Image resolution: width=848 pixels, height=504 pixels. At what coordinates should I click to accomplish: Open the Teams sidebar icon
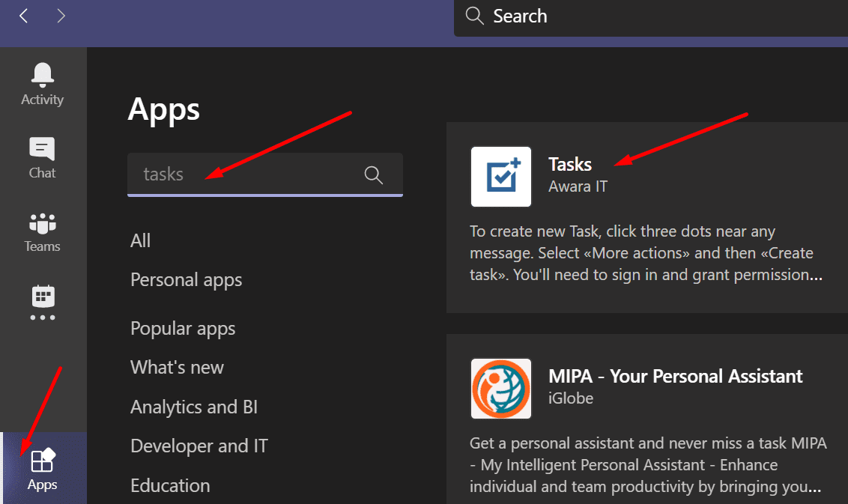click(x=42, y=223)
